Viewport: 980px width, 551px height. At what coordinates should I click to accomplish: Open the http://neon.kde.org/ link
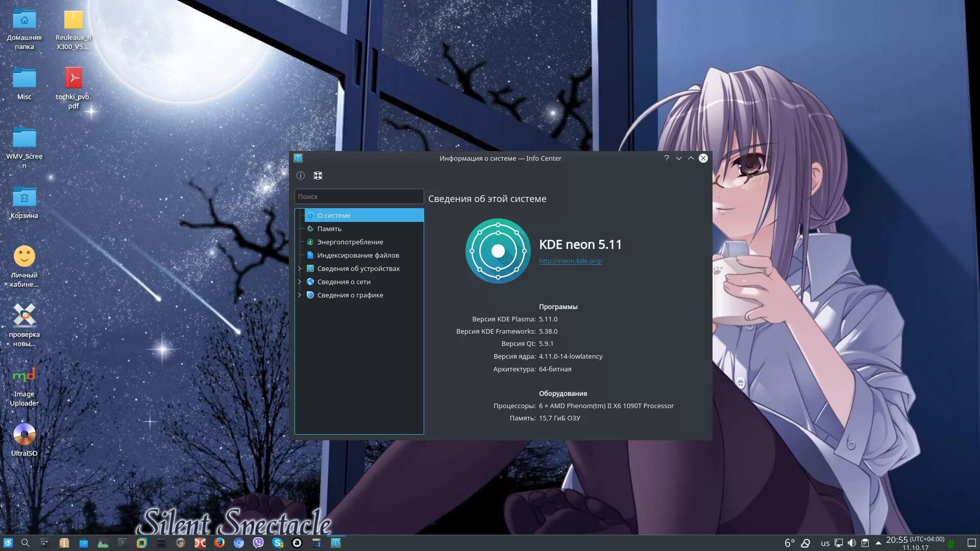(x=571, y=261)
